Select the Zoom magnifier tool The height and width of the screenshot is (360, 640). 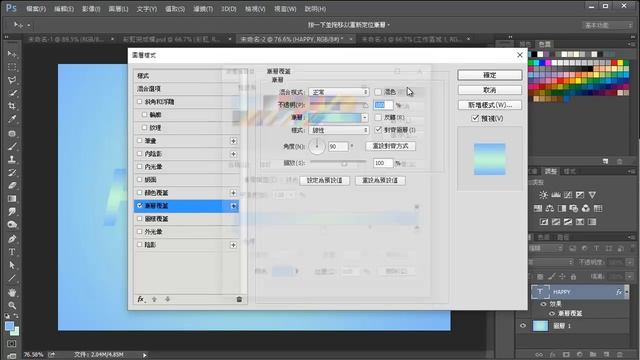click(x=12, y=305)
